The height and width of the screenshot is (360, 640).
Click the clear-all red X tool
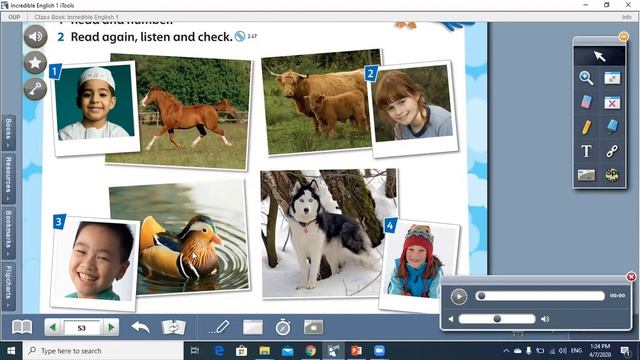point(612,102)
